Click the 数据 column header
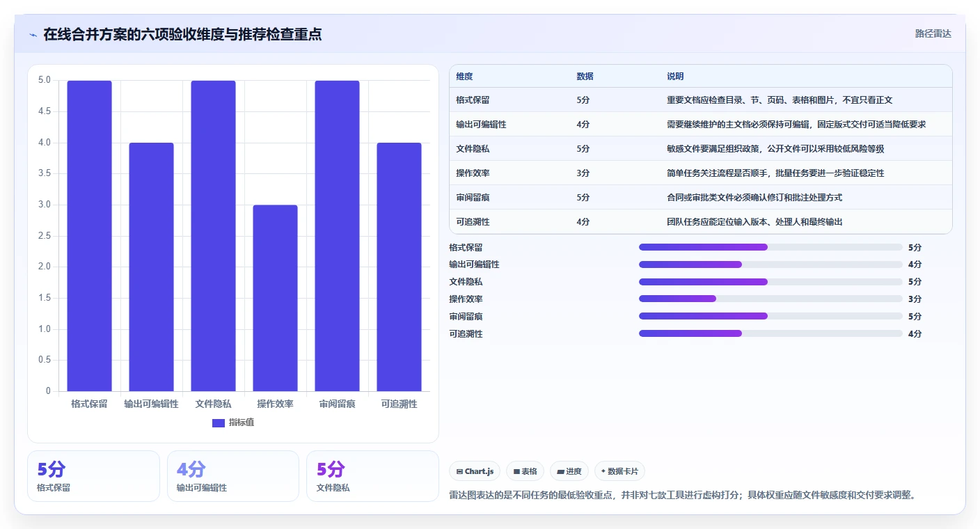Image resolution: width=980 pixels, height=529 pixels. point(585,77)
